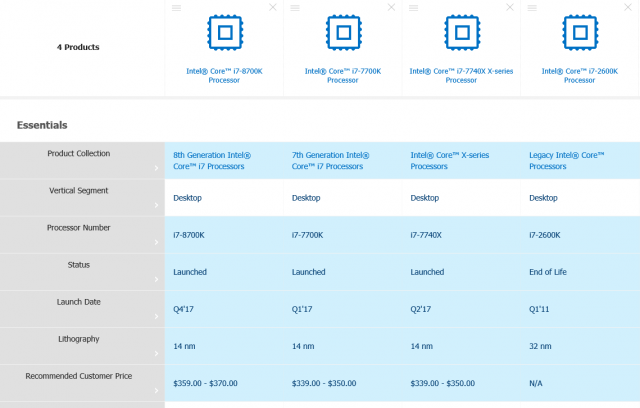Remove the i7-7700K column with X
The width and height of the screenshot is (640, 408).
(391, 7)
